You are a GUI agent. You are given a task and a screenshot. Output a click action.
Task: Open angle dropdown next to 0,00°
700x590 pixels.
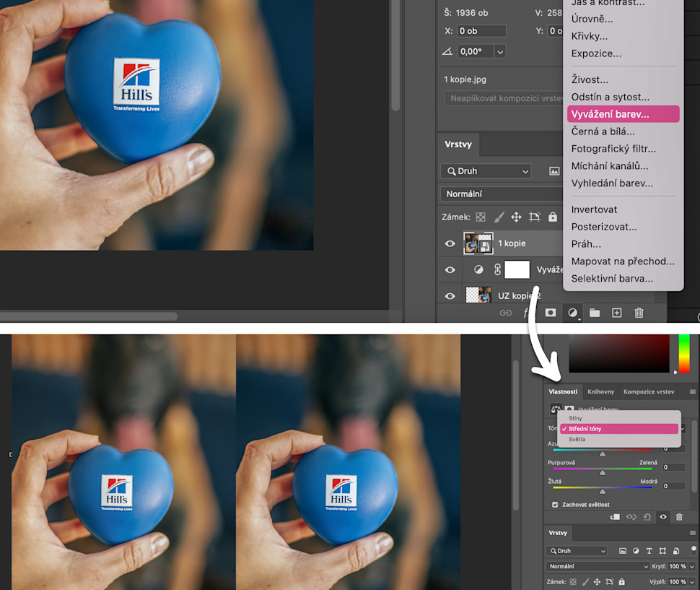(x=500, y=51)
